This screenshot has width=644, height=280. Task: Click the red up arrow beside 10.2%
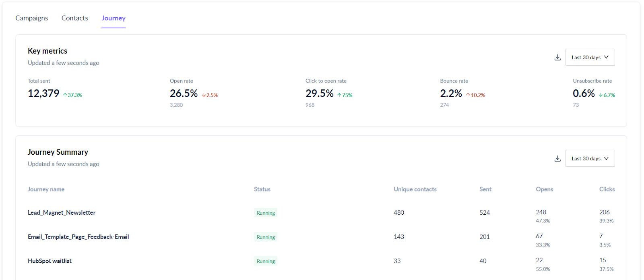click(x=468, y=95)
